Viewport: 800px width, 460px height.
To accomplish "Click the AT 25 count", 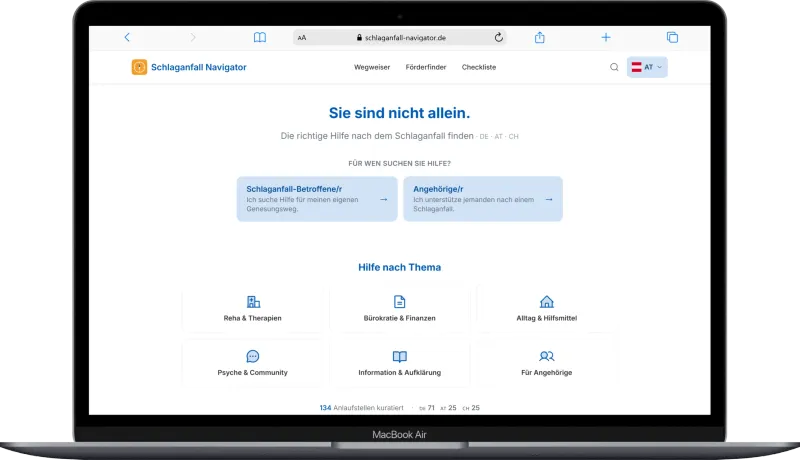I will pos(448,408).
